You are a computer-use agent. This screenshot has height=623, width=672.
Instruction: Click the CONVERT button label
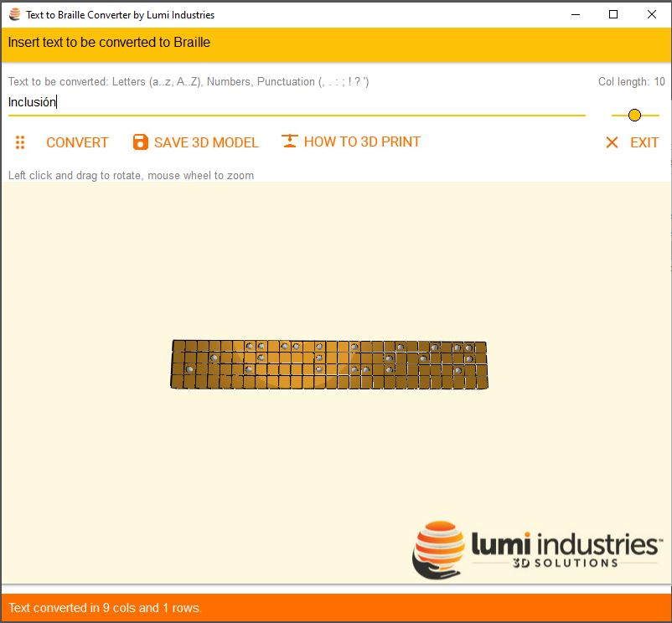pos(77,142)
